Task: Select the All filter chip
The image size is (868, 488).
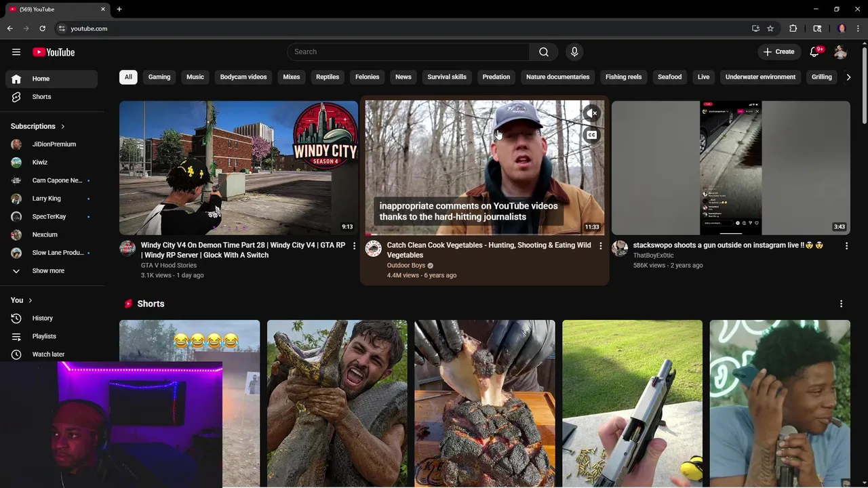Action: pyautogui.click(x=128, y=77)
